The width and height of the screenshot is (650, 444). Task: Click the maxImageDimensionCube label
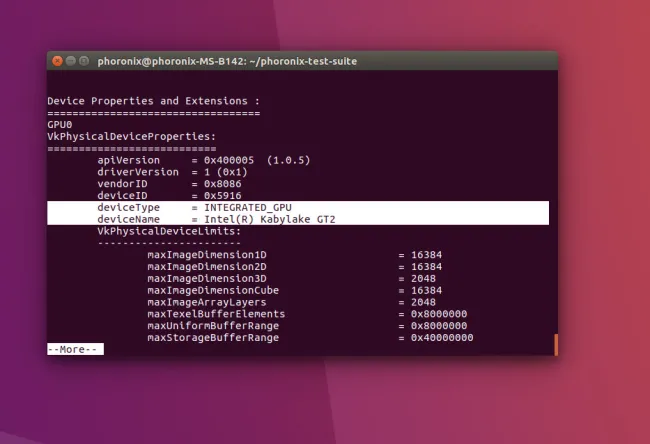click(213, 290)
